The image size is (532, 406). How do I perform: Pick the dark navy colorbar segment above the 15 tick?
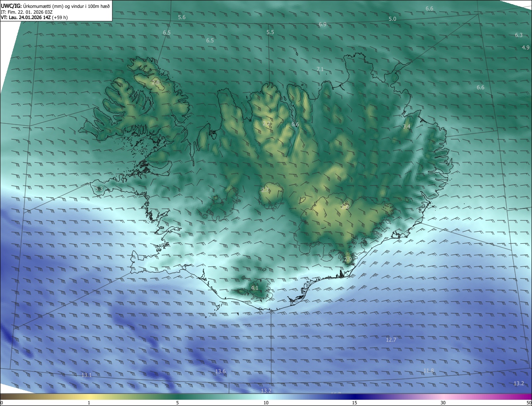point(355,397)
